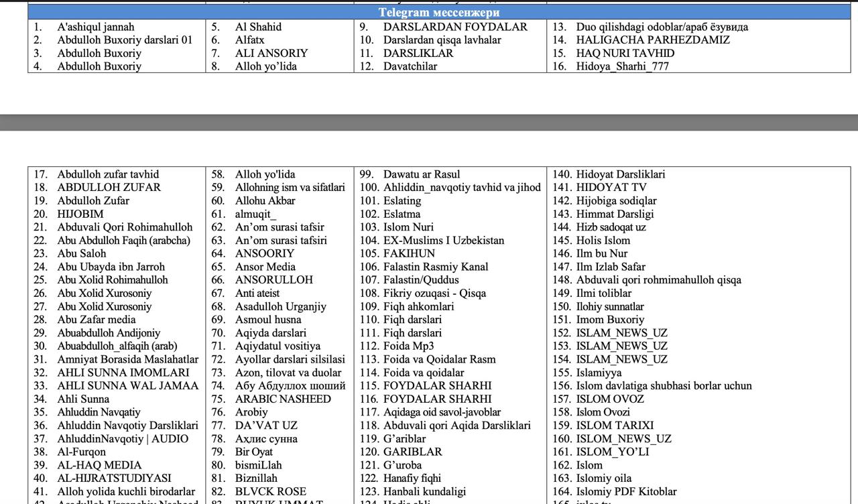Select the entry AL-HAQ MEDIA
This screenshot has height=504, width=858.
pos(99,465)
